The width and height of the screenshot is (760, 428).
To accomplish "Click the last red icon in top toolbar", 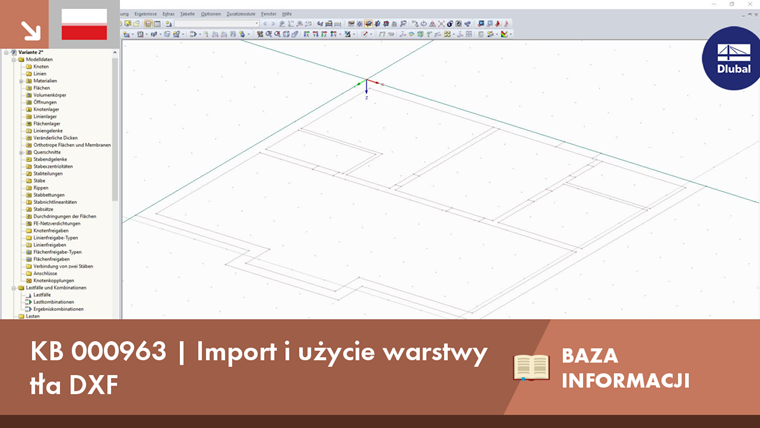I will click(x=507, y=24).
